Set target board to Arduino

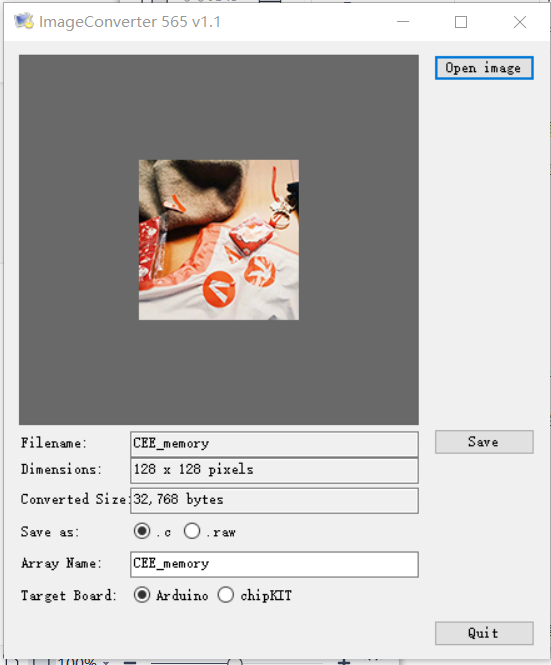(142, 595)
